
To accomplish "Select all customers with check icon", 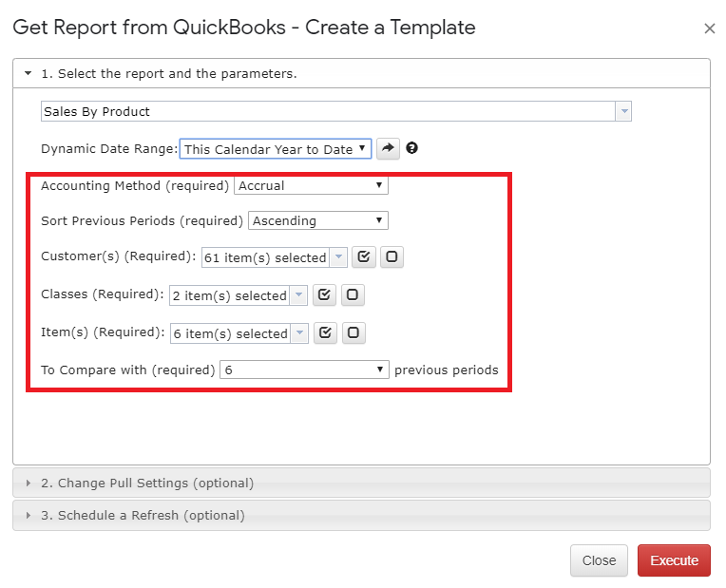I will coord(363,257).
